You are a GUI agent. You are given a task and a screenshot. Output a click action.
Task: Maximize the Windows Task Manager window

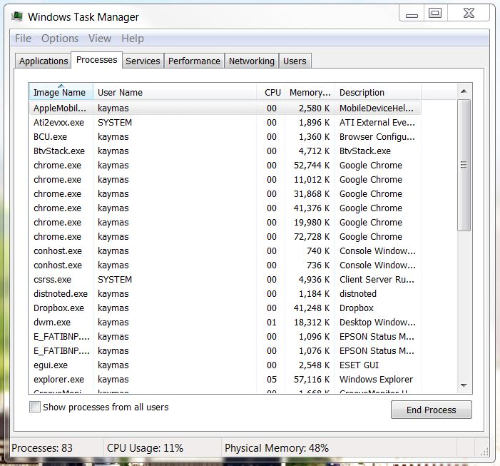coord(435,14)
